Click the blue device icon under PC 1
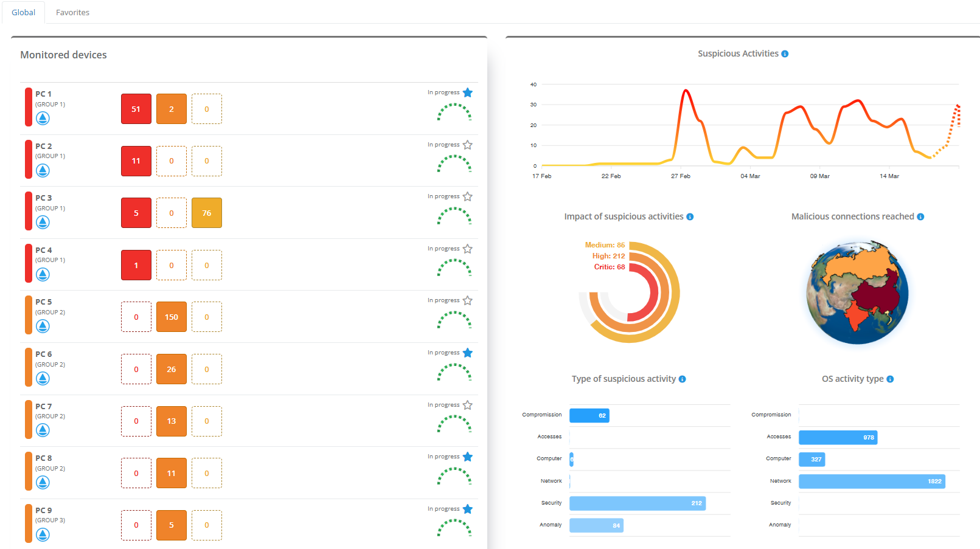Image resolution: width=980 pixels, height=549 pixels. tap(43, 119)
